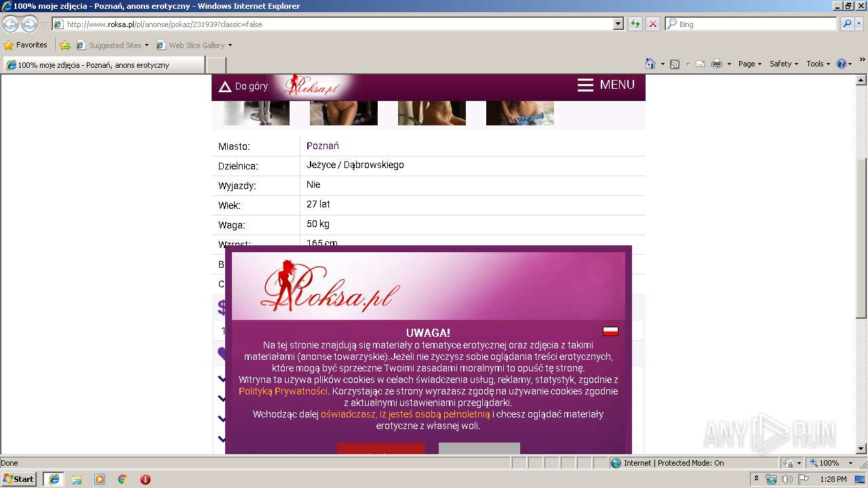Screen dimensions: 868x488
Task: Click the browser Forward arrow button
Action: click(29, 24)
